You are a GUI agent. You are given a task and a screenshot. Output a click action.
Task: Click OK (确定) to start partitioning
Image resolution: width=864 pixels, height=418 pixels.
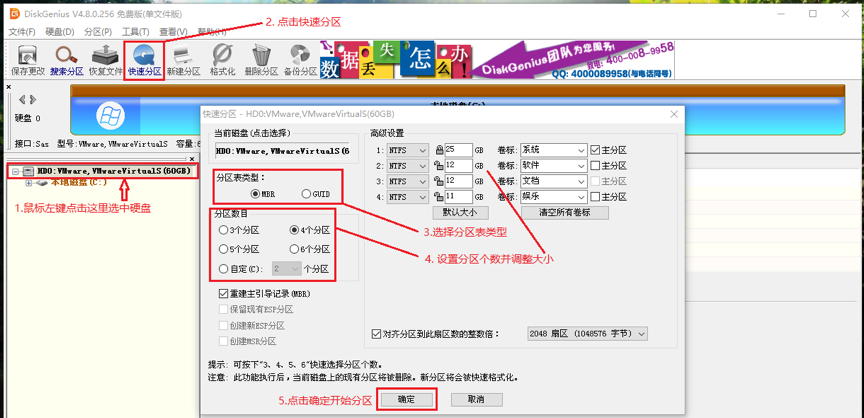coord(406,400)
